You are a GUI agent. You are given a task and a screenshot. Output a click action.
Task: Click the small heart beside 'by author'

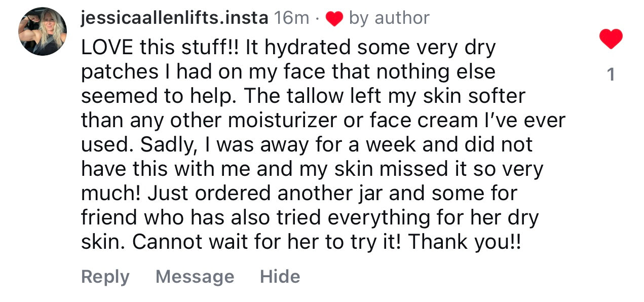coord(334,19)
